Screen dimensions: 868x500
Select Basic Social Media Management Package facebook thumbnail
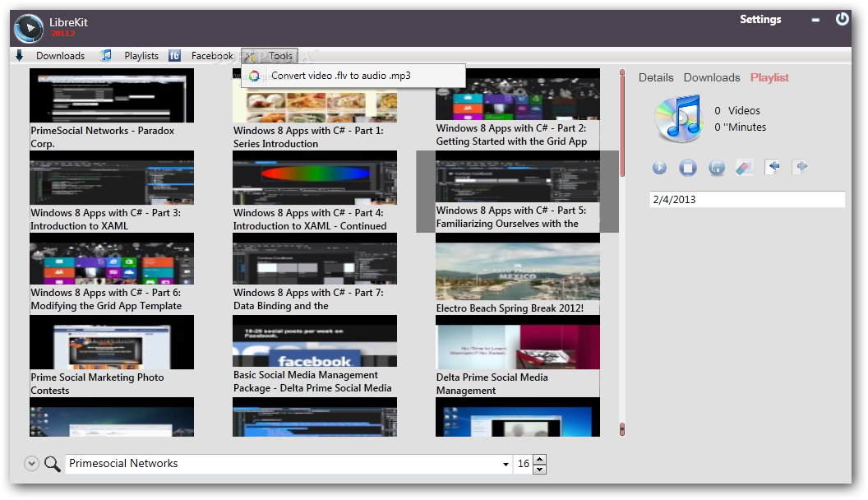coord(315,341)
